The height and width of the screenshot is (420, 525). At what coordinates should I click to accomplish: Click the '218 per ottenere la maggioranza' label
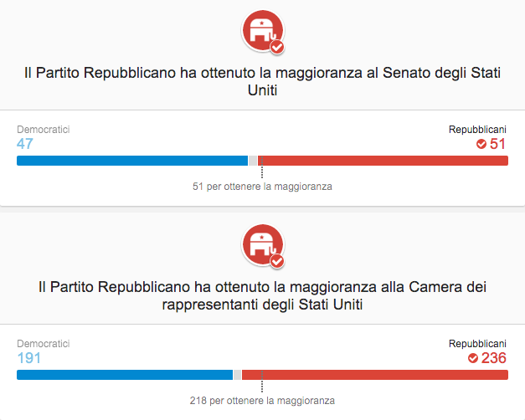point(262,401)
